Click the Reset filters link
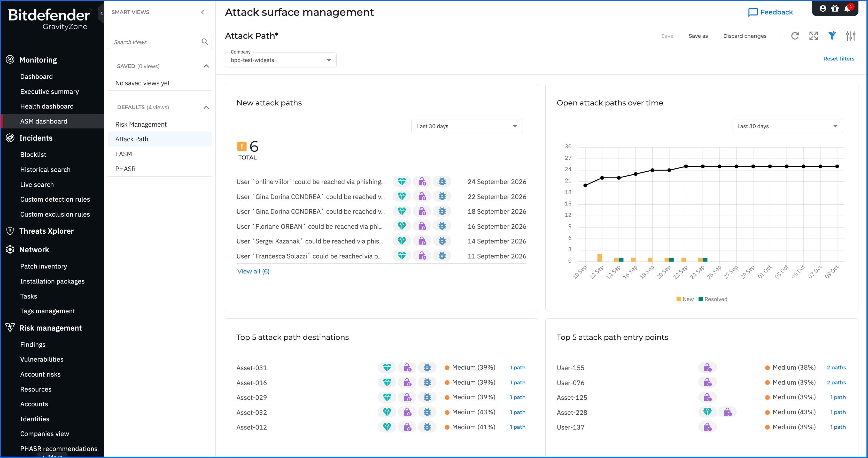Image resolution: width=868 pixels, height=458 pixels. (839, 59)
